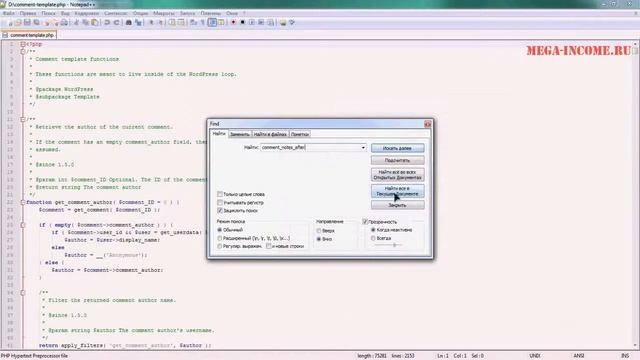Click the Play Macro toolbar icon
Screen dimensions: 640x360
pyautogui.click(x=252, y=23)
